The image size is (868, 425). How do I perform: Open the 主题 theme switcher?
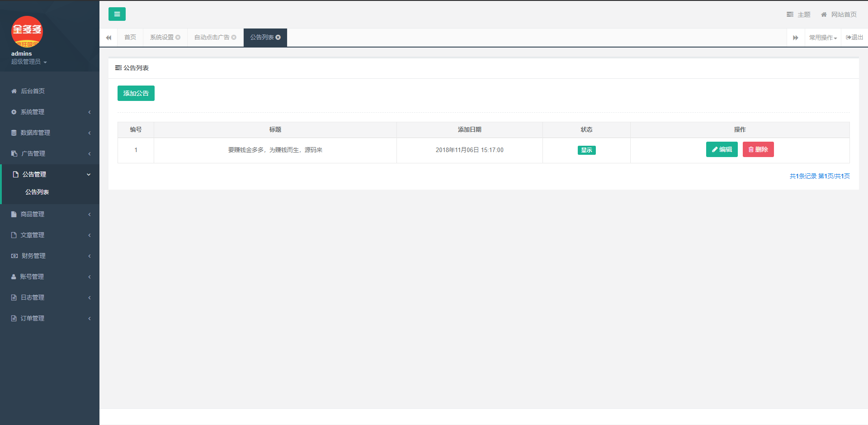click(x=798, y=14)
